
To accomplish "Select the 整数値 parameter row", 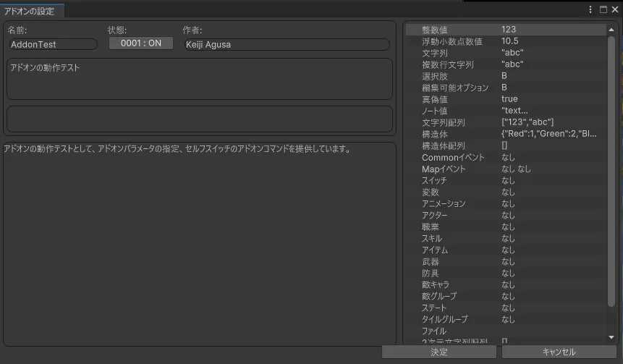I will pyautogui.click(x=504, y=30).
